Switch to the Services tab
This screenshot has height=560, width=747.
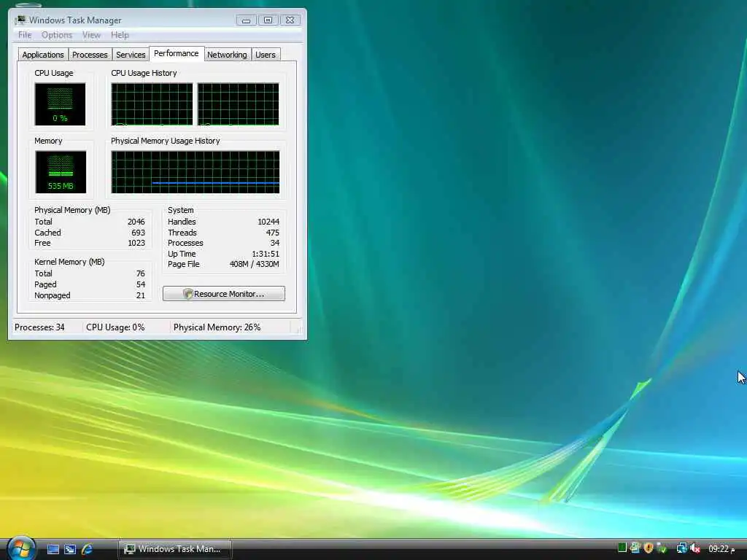point(131,55)
